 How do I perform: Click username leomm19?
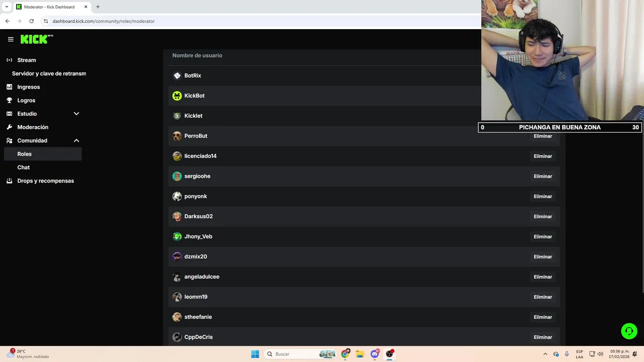coord(196,297)
